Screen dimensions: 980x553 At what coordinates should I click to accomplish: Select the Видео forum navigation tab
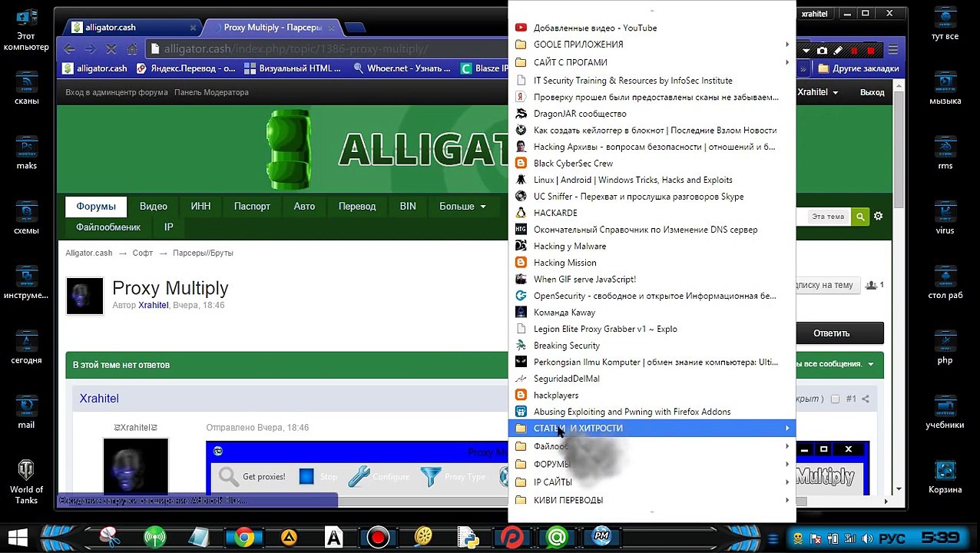[x=154, y=207]
